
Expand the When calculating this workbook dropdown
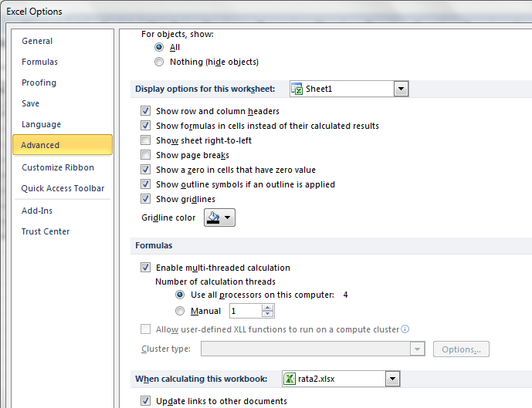click(x=392, y=379)
